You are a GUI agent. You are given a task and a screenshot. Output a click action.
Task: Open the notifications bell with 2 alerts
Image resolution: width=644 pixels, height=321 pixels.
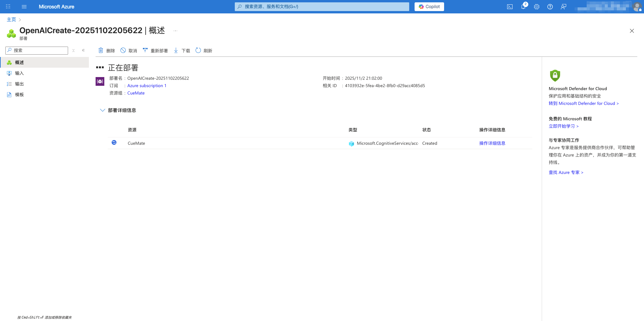[x=523, y=6]
